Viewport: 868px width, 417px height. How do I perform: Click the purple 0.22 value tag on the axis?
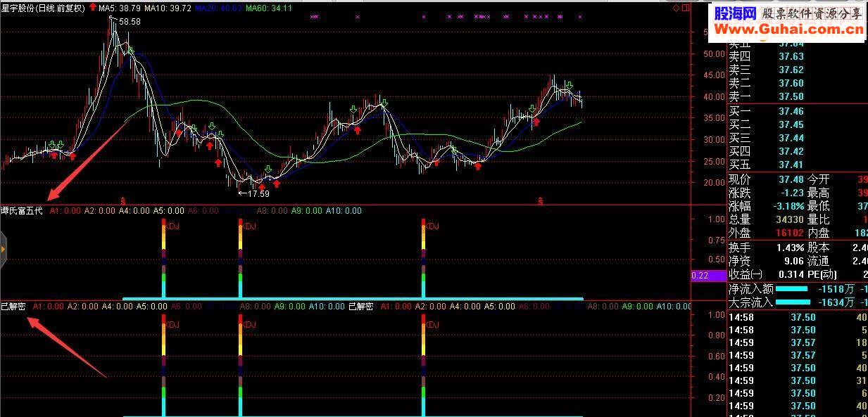[708, 276]
